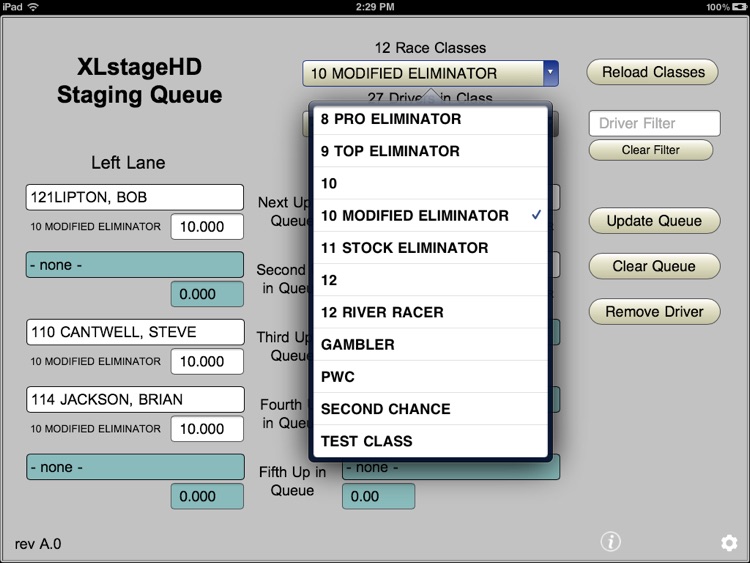The image size is (750, 563).
Task: Expand the race class dropdown arrow
Action: click(x=551, y=73)
